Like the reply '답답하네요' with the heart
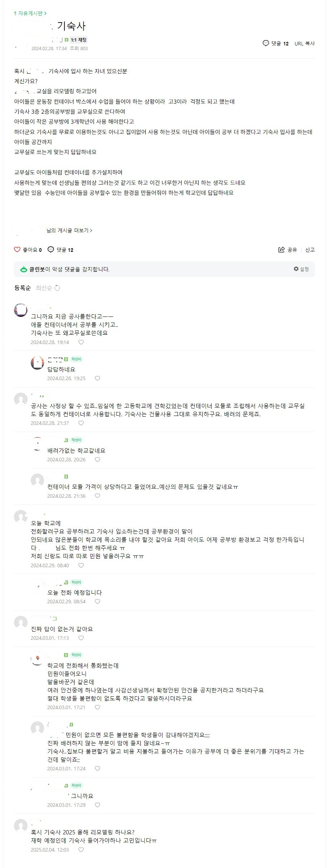Image resolution: width=335 pixels, height=868 pixels. pyautogui.click(x=97, y=378)
